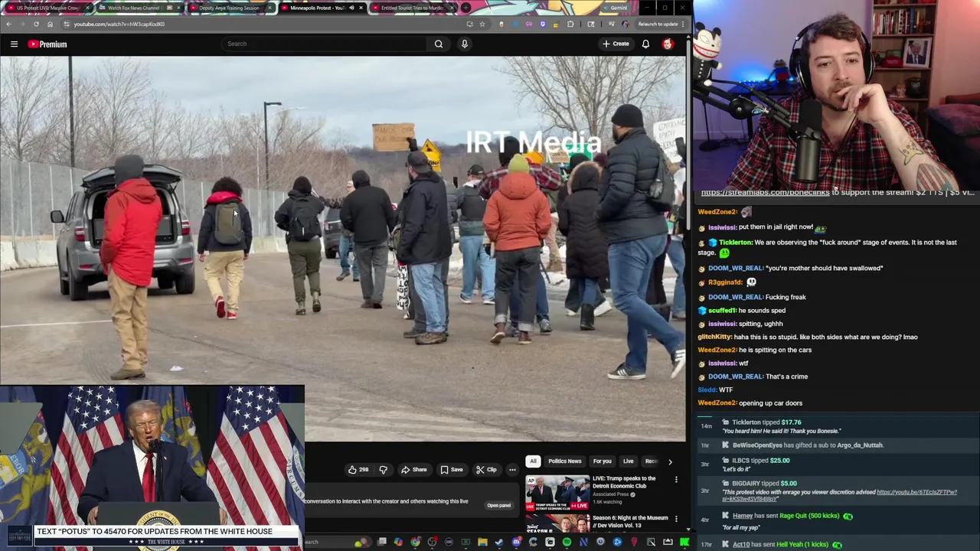Open the Season 6 video thumbnail
980x551 pixels.
click(x=557, y=524)
